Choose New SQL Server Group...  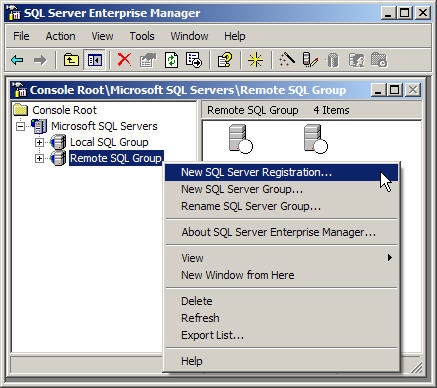(282, 189)
